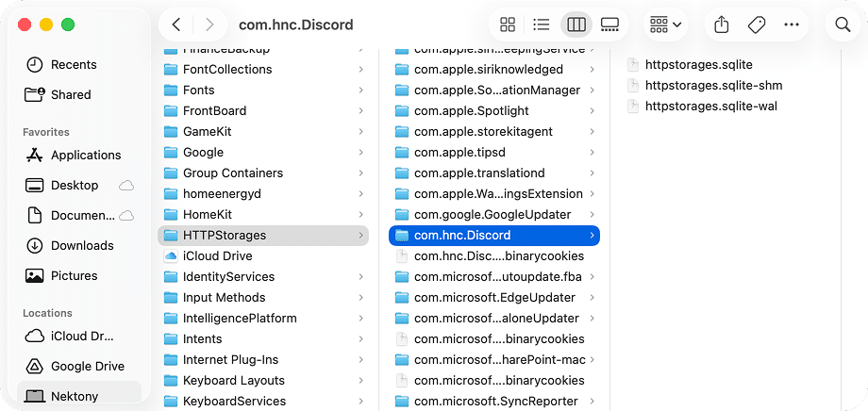868x411 pixels.
Task: Select the IntelligencePlatform folder
Action: tap(263, 318)
